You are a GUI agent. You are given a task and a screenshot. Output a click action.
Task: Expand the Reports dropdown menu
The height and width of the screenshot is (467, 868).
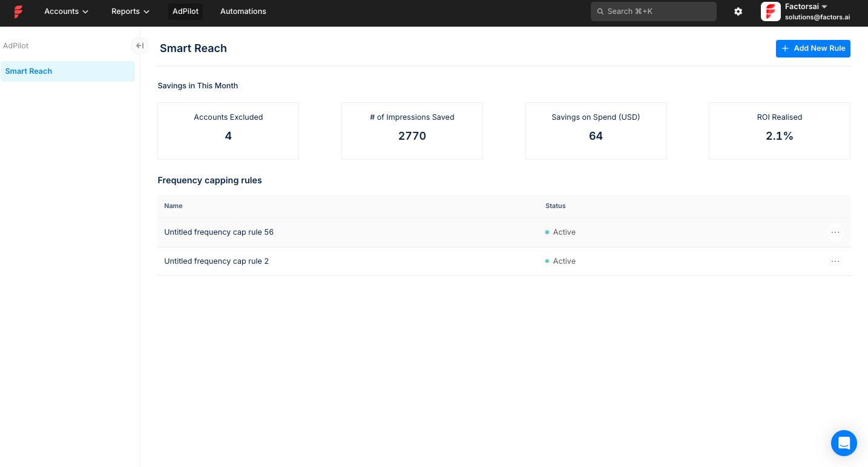[130, 11]
